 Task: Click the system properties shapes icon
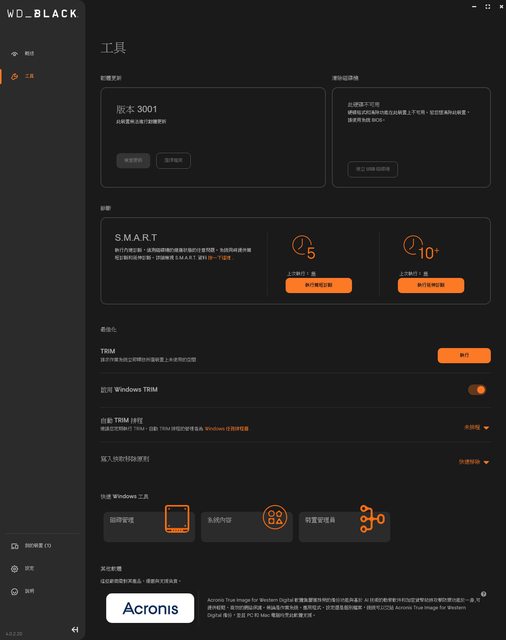click(275, 517)
